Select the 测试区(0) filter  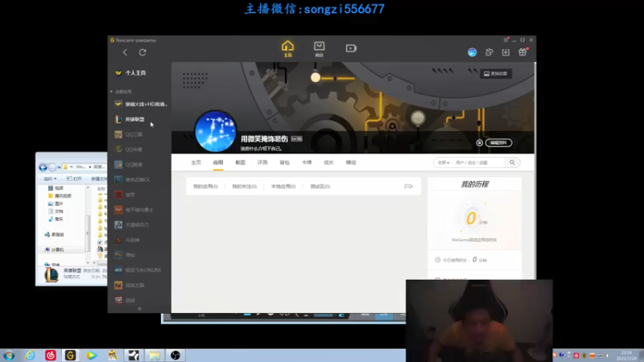[x=320, y=187]
